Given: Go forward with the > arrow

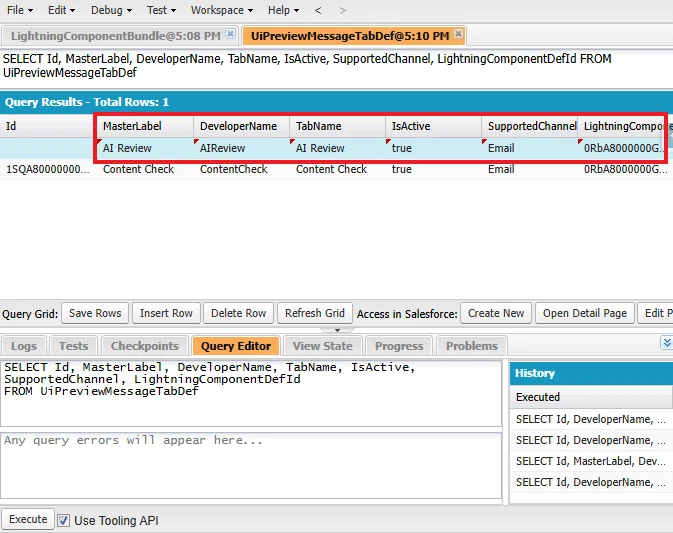Looking at the screenshot, I should click(343, 10).
